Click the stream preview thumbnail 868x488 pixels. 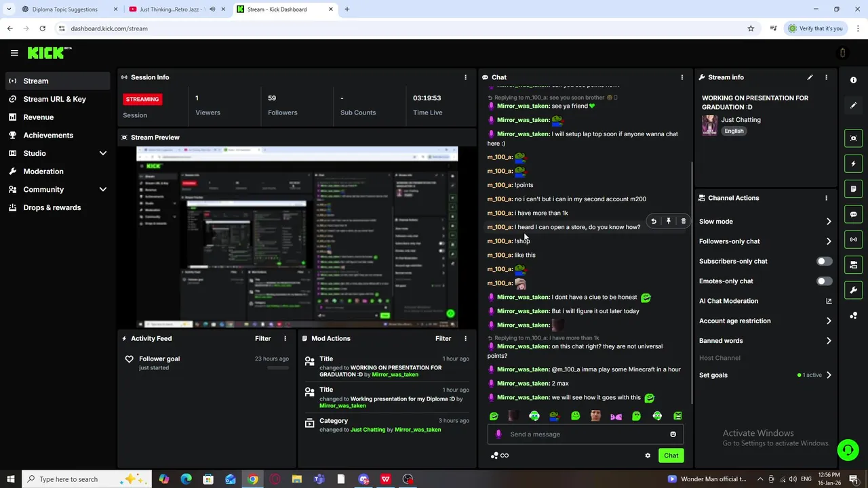[x=297, y=237]
